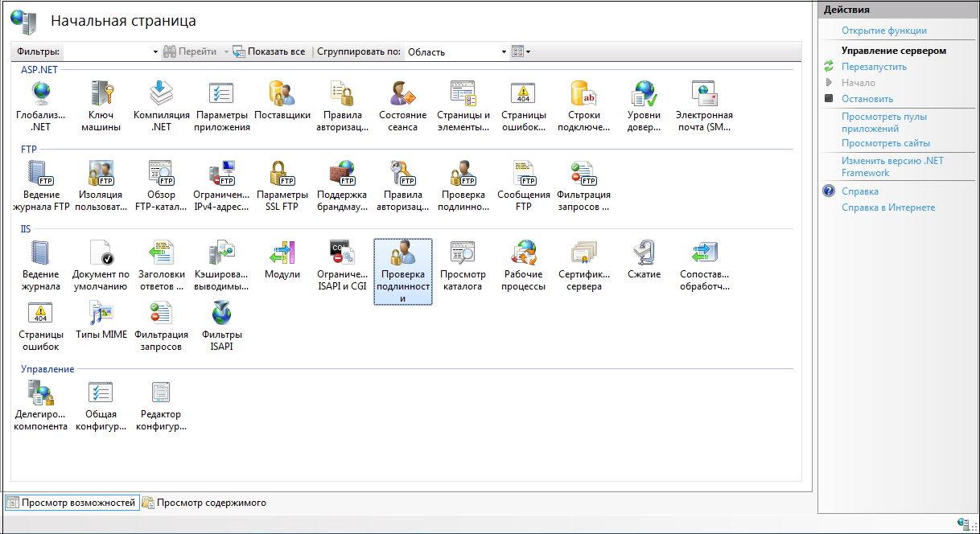Open Справка в Интернете link
The height and width of the screenshot is (534, 980).
click(x=888, y=207)
